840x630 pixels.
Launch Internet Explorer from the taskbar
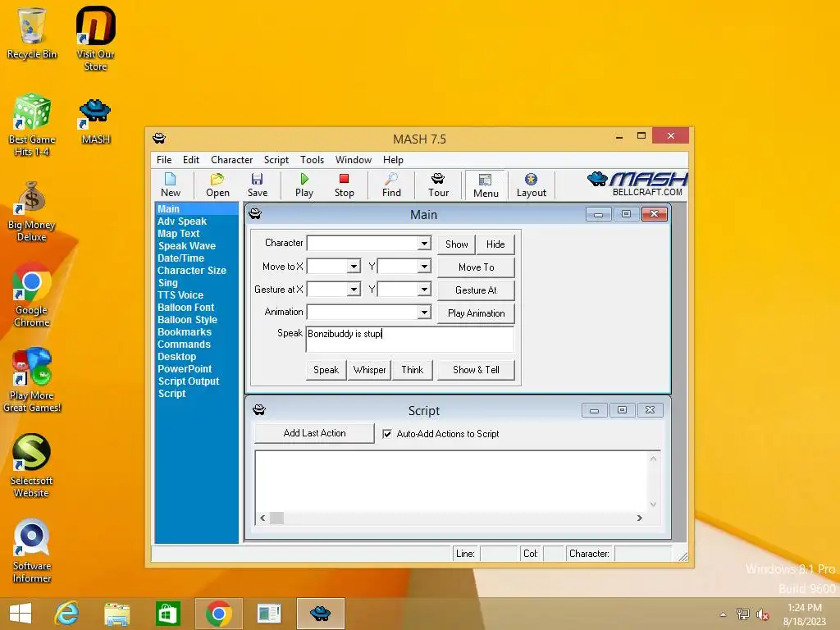tap(66, 614)
